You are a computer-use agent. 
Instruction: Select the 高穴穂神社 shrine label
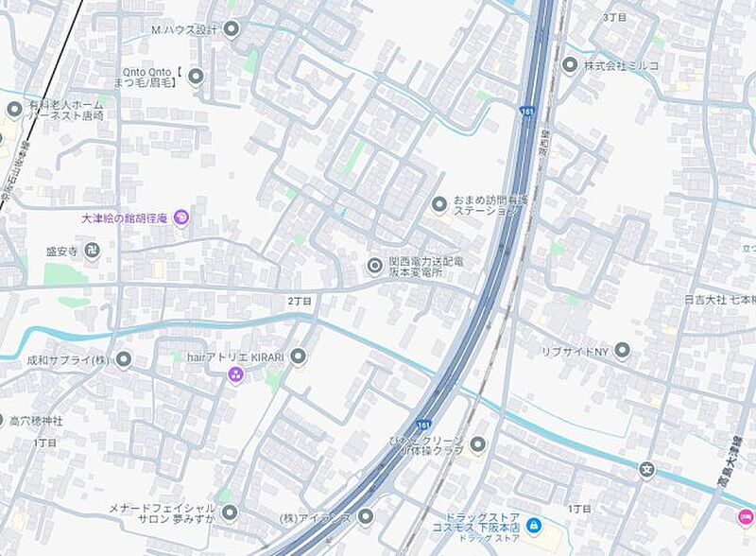[x=36, y=422]
